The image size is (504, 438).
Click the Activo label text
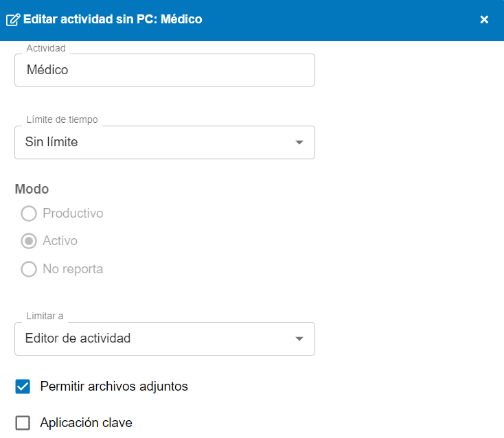click(x=60, y=241)
